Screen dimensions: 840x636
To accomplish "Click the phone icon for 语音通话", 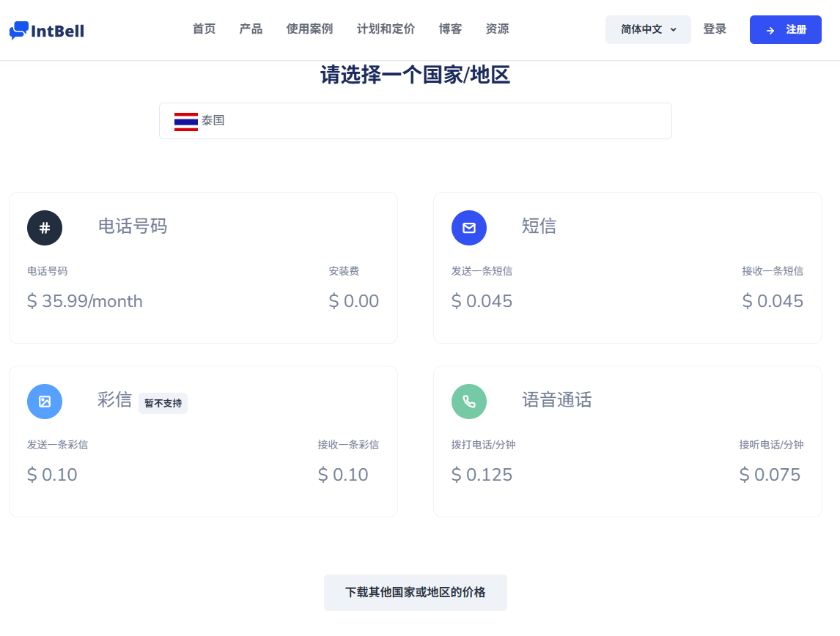I will point(469,402).
